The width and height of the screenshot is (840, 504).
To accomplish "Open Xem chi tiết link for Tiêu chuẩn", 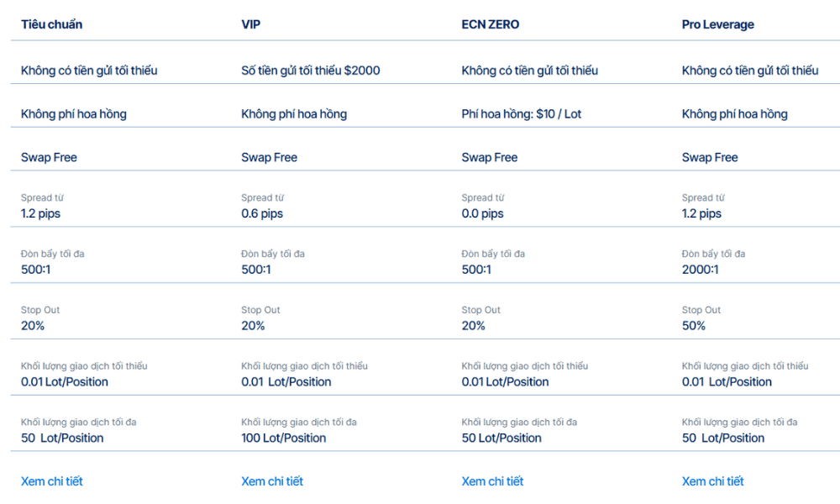I will coord(52,481).
